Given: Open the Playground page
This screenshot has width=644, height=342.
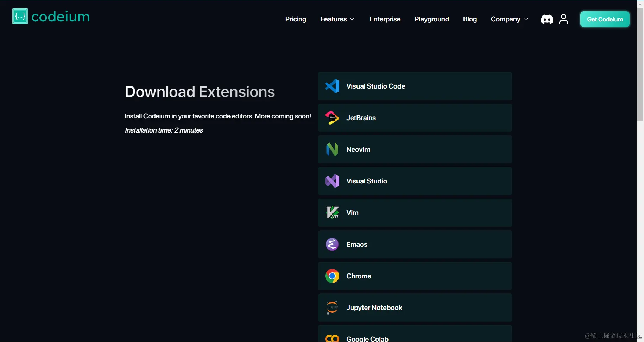Looking at the screenshot, I should tap(432, 19).
